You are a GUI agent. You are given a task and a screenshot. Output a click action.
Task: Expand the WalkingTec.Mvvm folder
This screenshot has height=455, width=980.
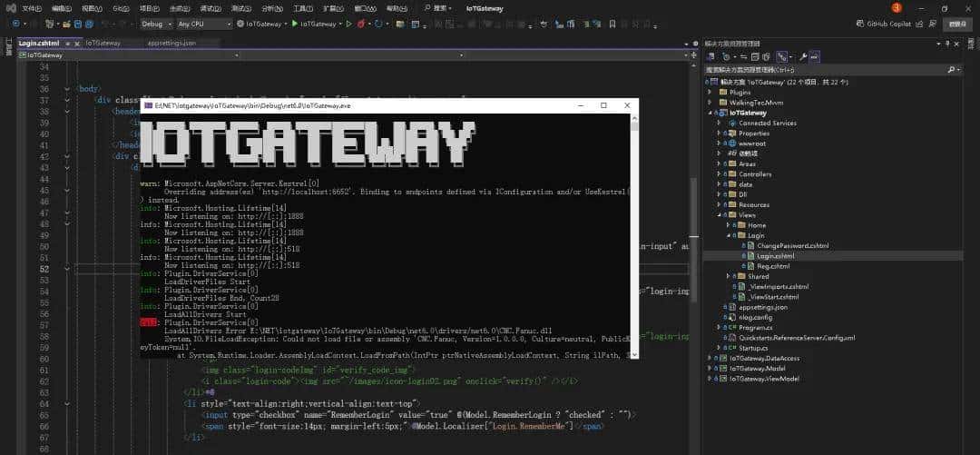[710, 103]
